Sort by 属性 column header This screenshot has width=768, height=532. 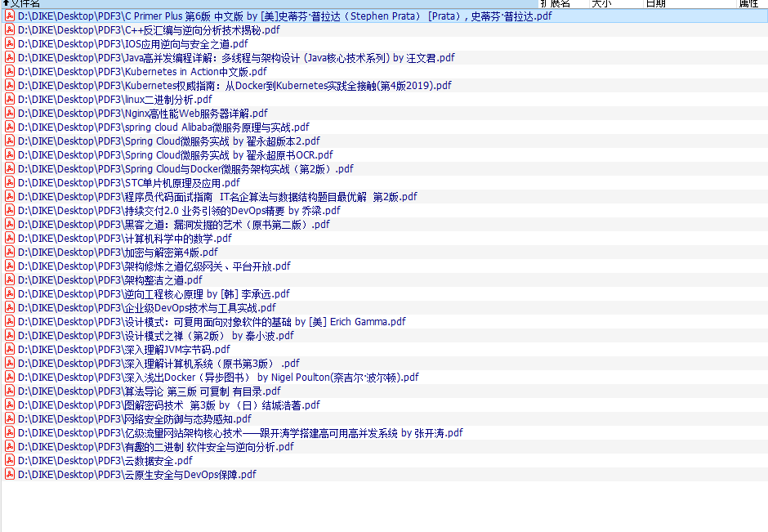click(x=752, y=3)
